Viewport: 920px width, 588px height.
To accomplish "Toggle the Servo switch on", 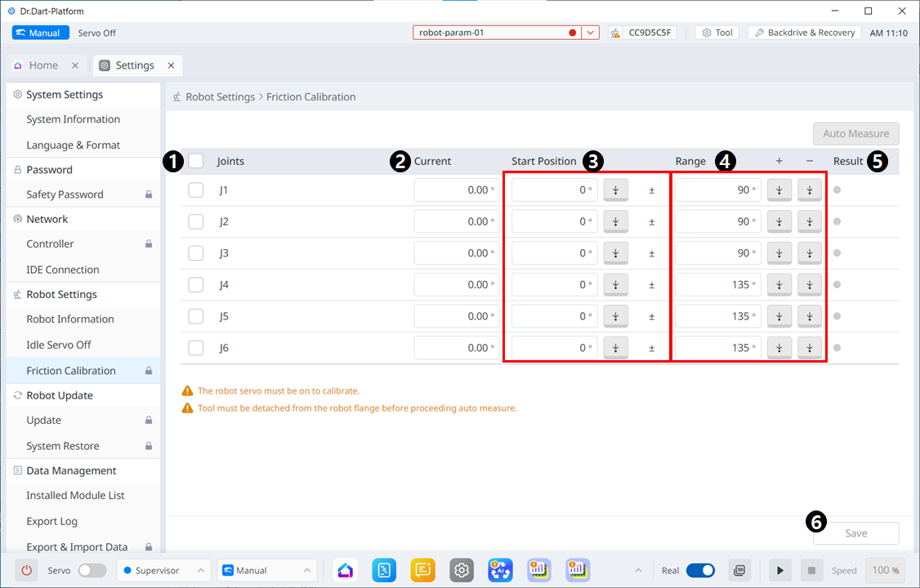I will click(x=92, y=570).
